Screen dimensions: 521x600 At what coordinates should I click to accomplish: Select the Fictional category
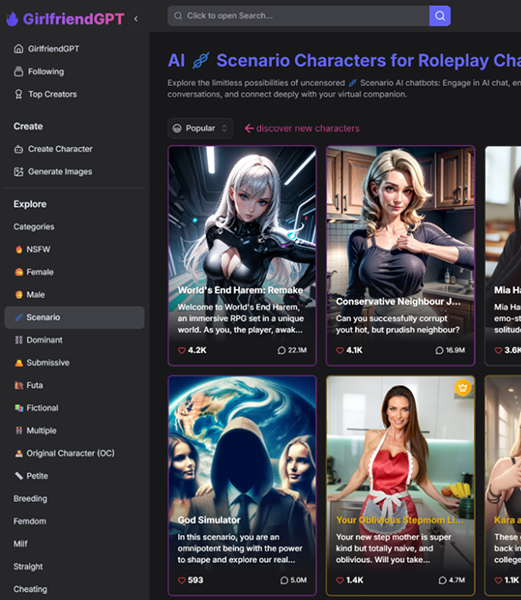point(75,408)
